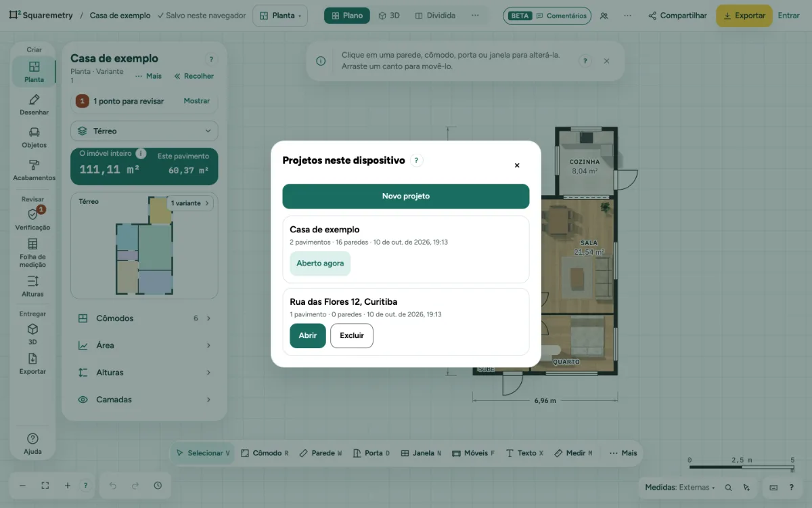Open BETA Comentários feedback button

[547, 16]
